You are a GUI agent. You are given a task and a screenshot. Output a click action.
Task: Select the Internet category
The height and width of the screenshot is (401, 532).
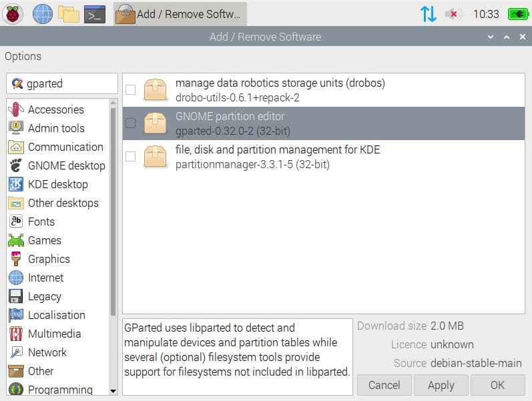tap(45, 278)
